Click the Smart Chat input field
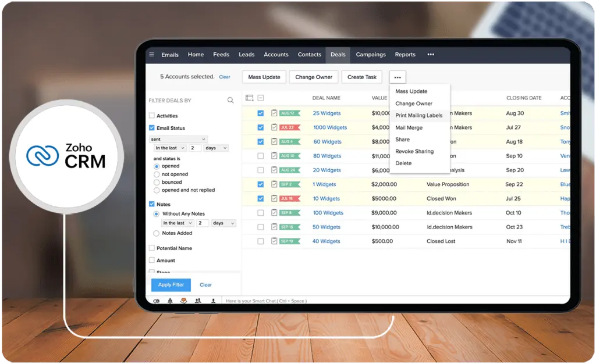Screen dimensions: 596x364 (x=395, y=301)
